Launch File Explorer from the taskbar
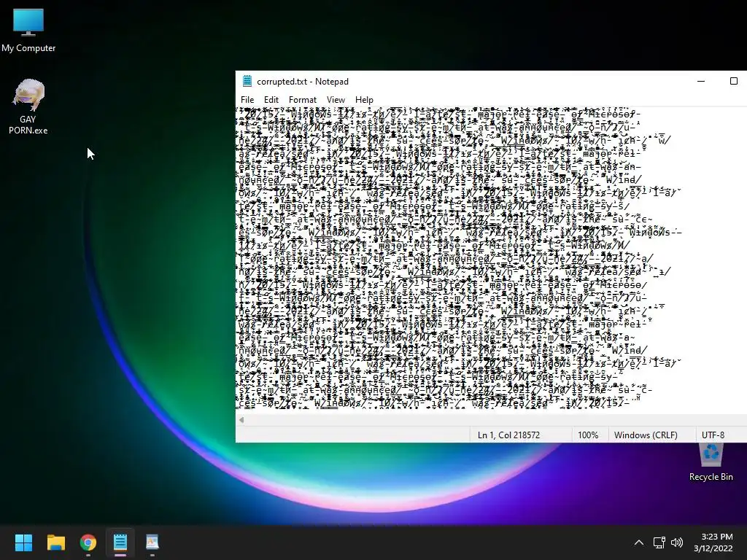 (55, 542)
